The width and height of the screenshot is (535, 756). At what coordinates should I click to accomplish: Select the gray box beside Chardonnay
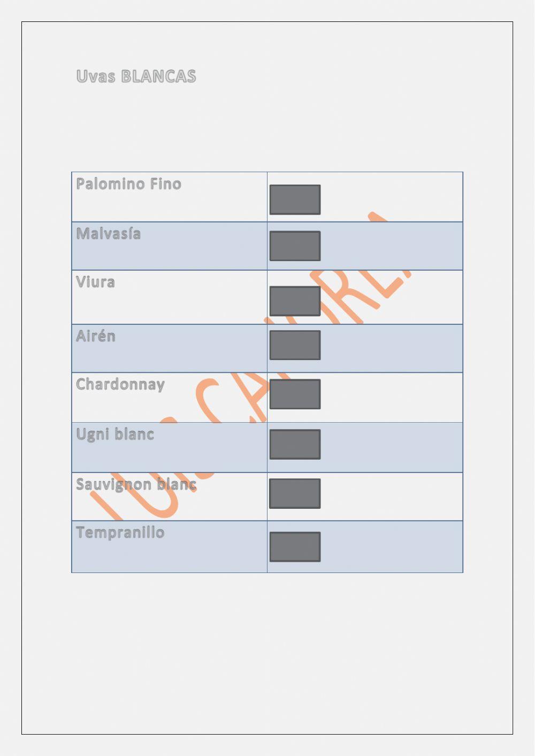295,394
